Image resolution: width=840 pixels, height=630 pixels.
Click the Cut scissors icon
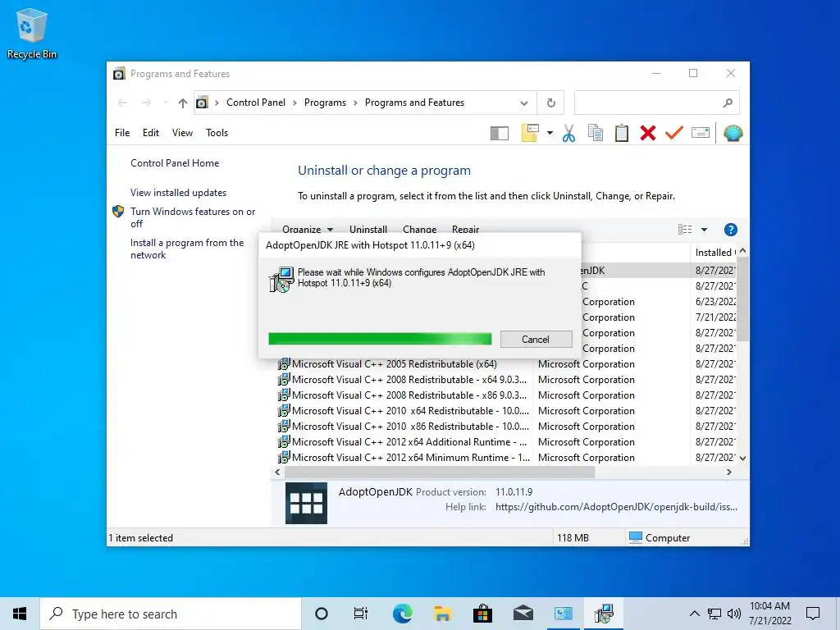click(x=568, y=133)
